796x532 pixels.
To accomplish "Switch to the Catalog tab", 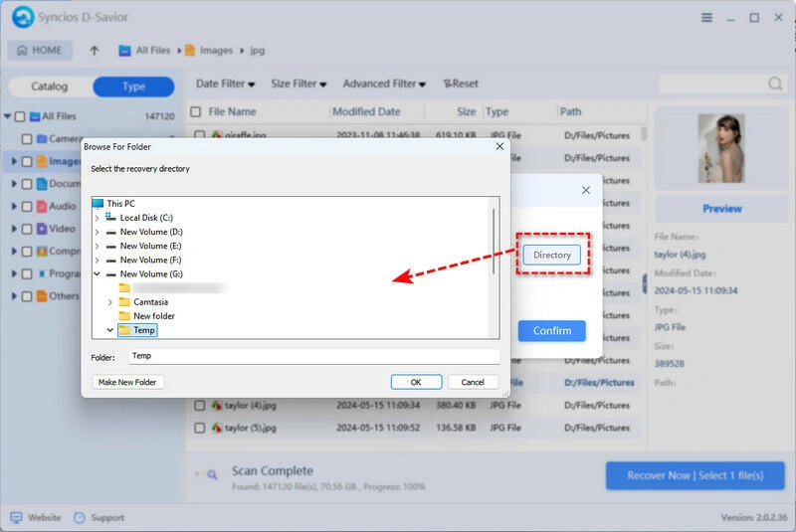I will click(49, 87).
